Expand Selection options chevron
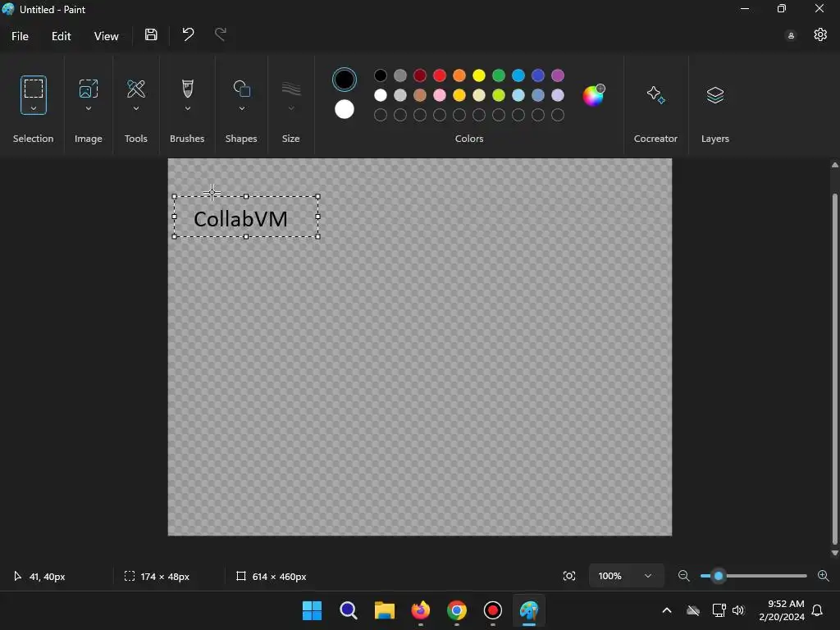The height and width of the screenshot is (630, 840). pyautogui.click(x=33, y=108)
